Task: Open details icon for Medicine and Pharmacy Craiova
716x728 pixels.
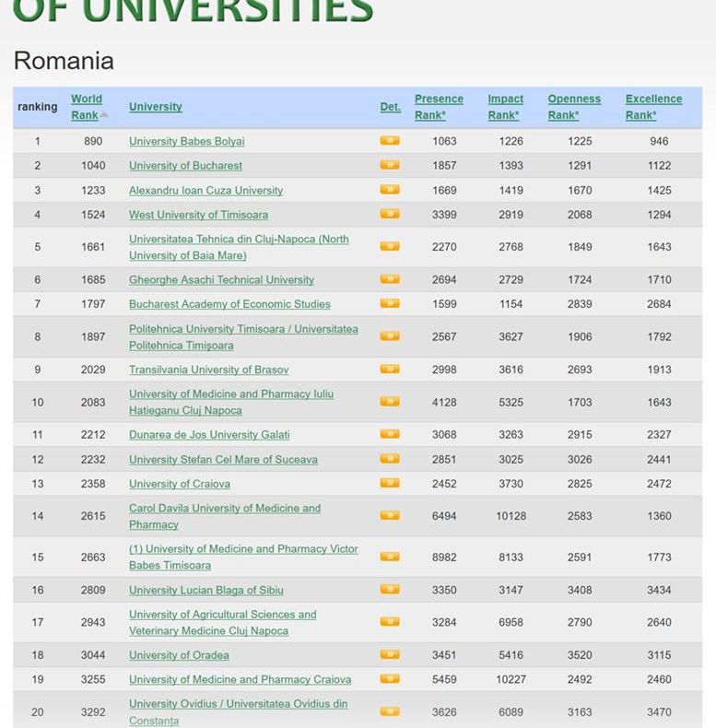Action: [390, 679]
